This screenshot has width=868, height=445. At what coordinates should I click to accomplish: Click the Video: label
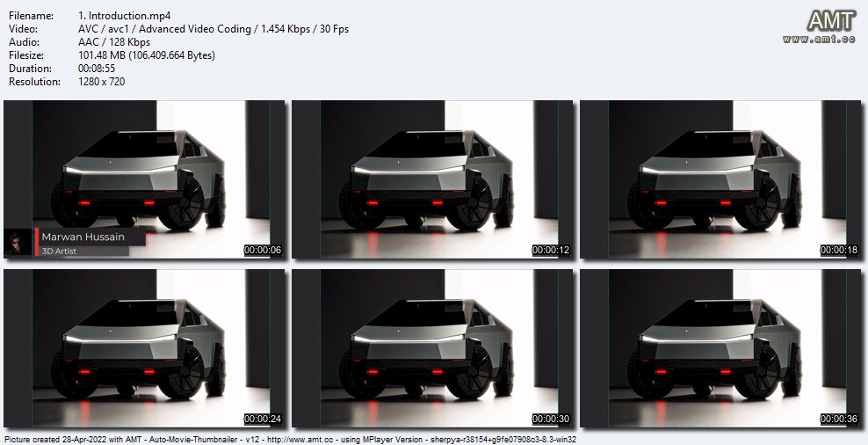(x=23, y=29)
